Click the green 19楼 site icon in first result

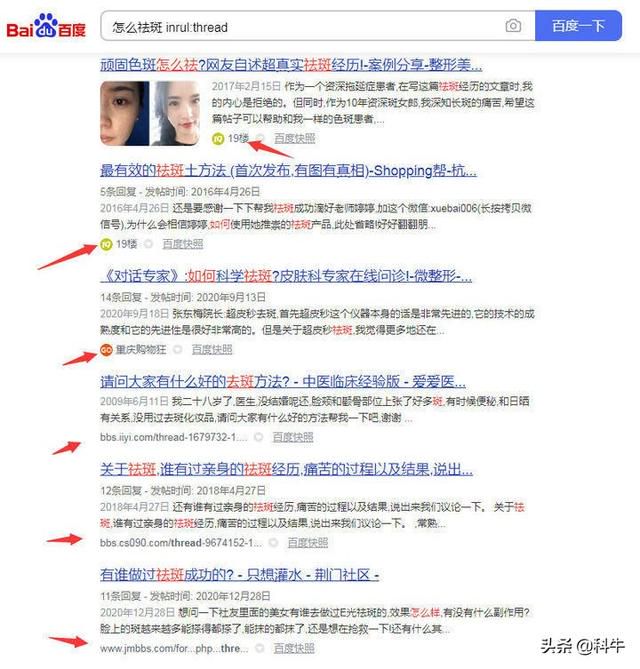(x=218, y=139)
